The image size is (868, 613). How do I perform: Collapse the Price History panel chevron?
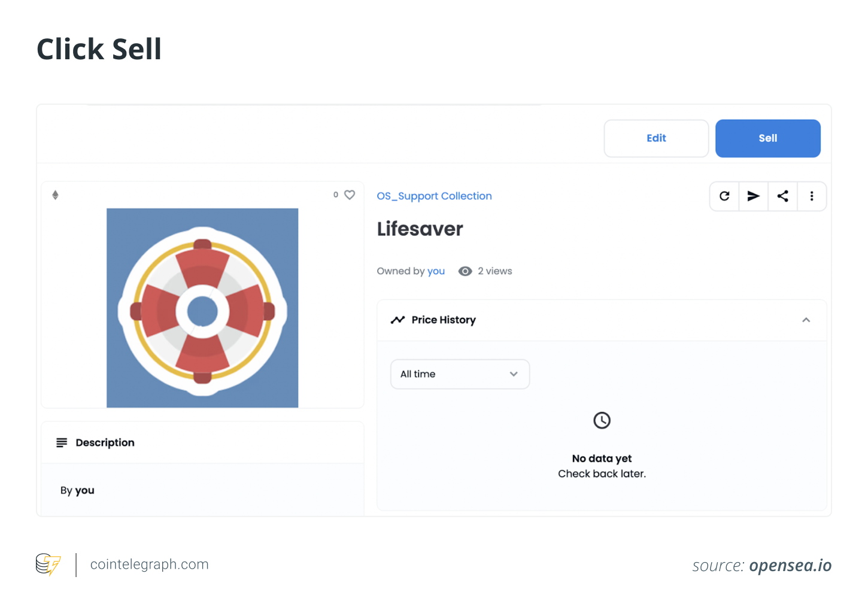tap(806, 320)
